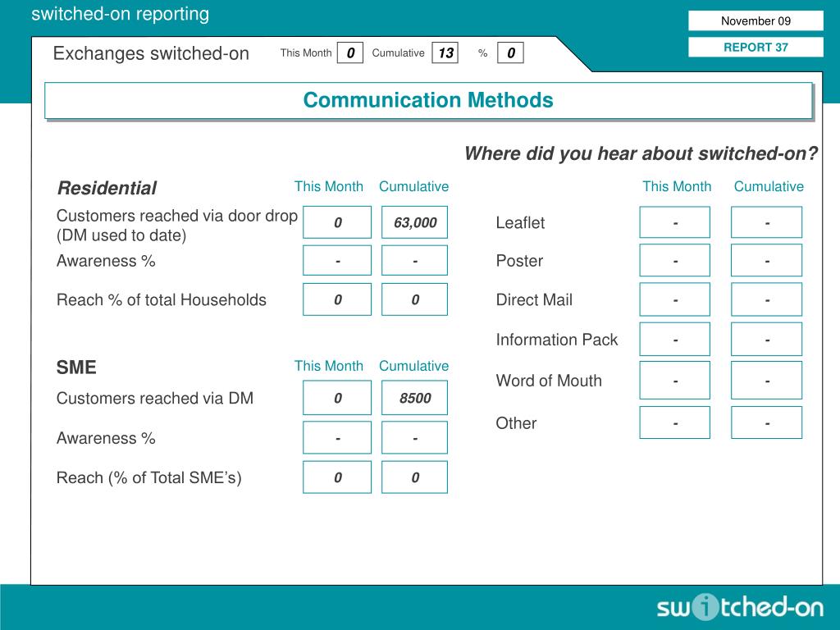840x630 pixels.
Task: Click SME Awareness % This Month box
Action: coord(337,438)
